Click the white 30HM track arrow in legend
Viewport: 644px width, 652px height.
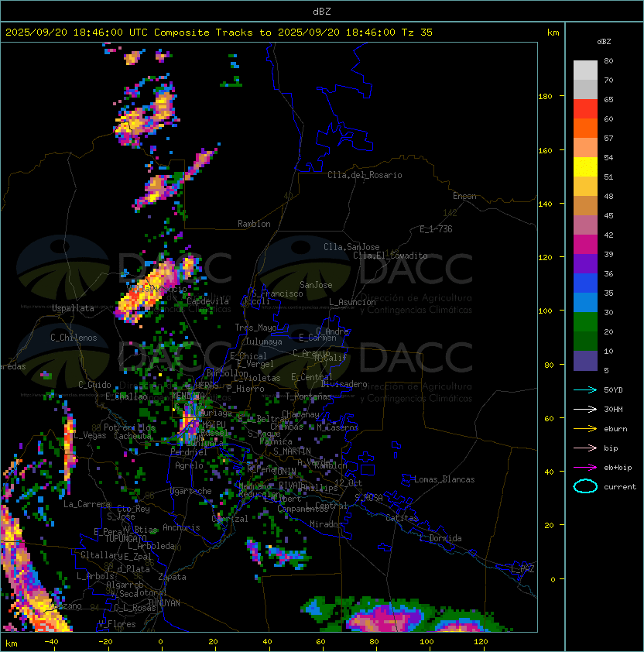click(x=585, y=409)
